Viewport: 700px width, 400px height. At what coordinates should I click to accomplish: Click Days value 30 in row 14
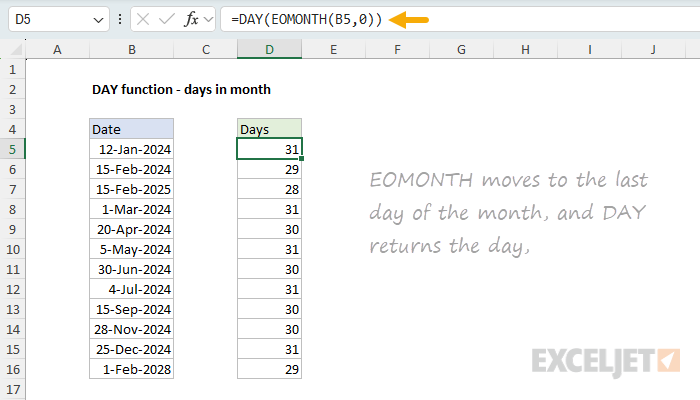[x=270, y=329]
